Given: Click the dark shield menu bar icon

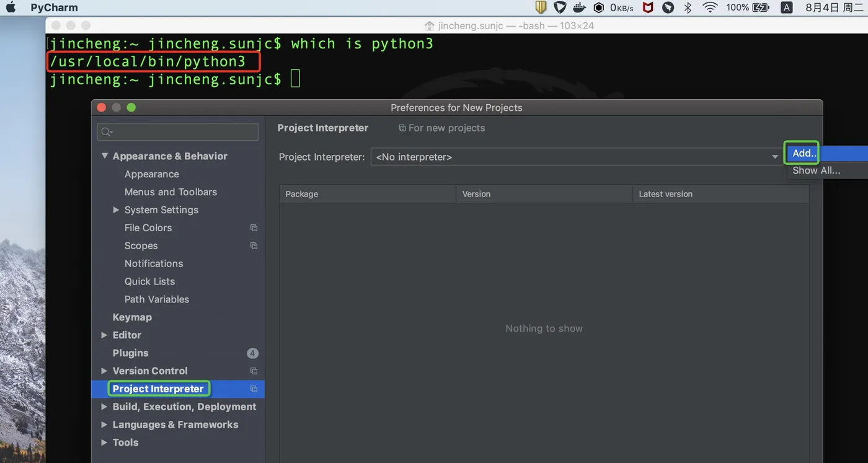Looking at the screenshot, I should 560,7.
